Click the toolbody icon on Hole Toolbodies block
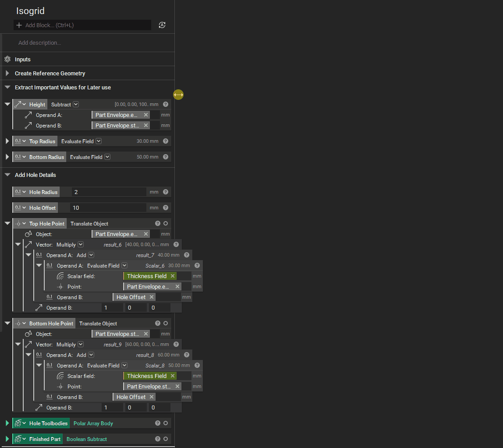The width and height of the screenshot is (503, 448). click(x=18, y=423)
